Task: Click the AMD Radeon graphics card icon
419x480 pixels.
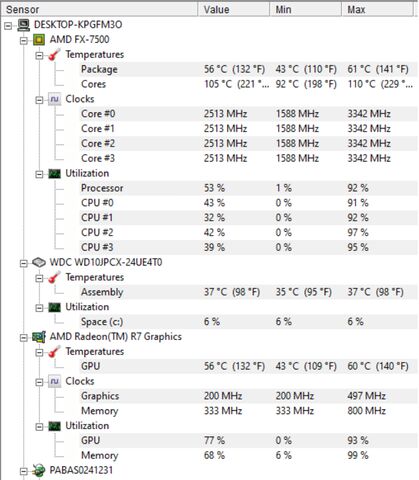Action: [39, 337]
